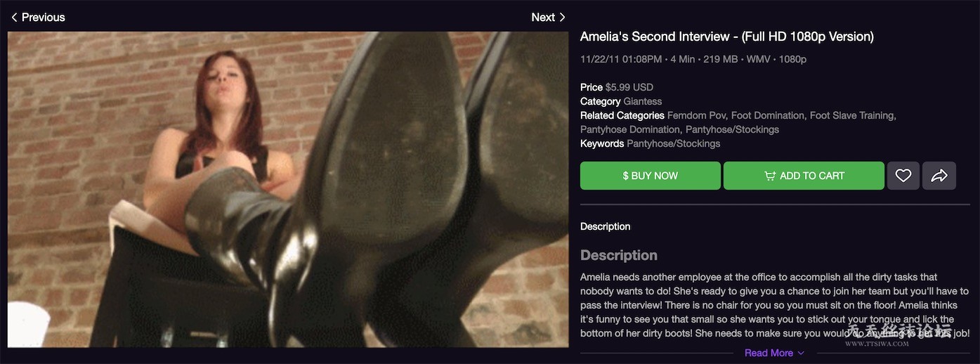The image size is (980, 364).
Task: Expand description with Read More
Action: (769, 353)
